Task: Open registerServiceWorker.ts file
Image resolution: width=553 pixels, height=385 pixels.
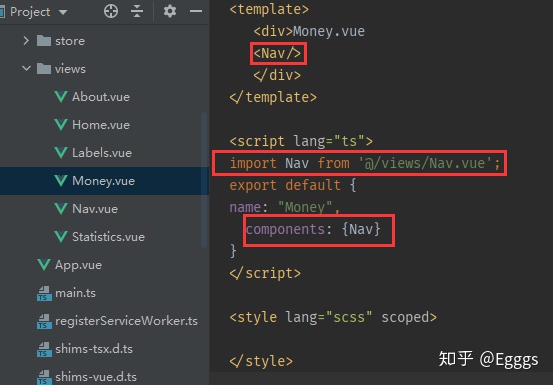Action: click(x=126, y=320)
